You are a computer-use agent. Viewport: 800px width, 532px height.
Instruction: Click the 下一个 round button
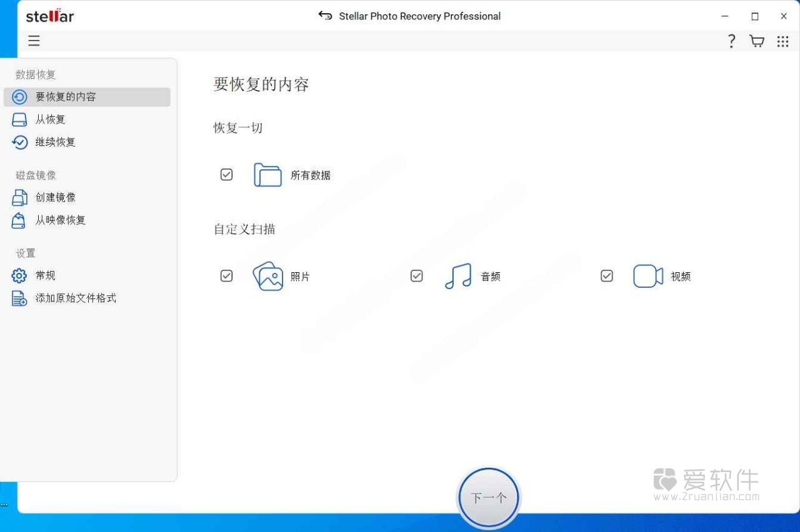(x=488, y=498)
